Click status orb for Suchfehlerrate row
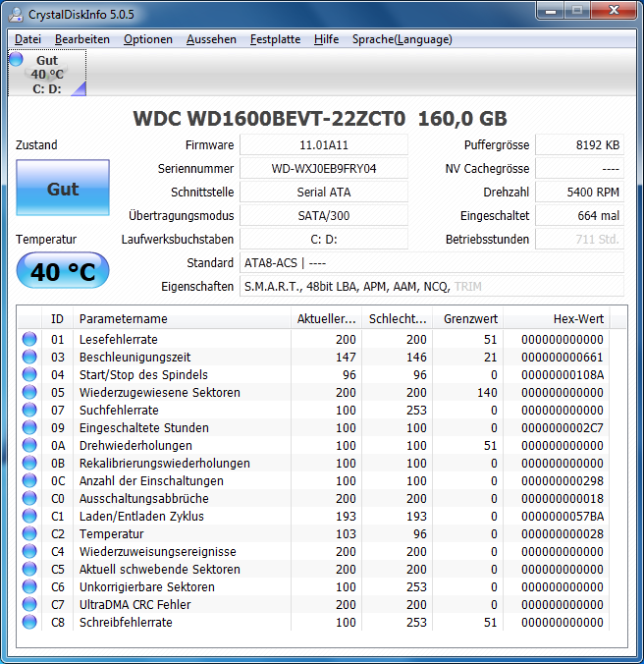 click(x=29, y=410)
